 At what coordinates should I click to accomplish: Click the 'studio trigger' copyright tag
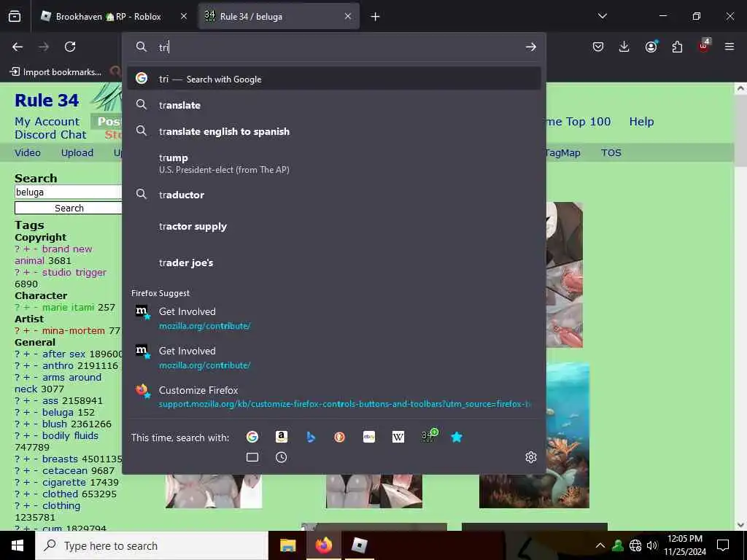(74, 273)
